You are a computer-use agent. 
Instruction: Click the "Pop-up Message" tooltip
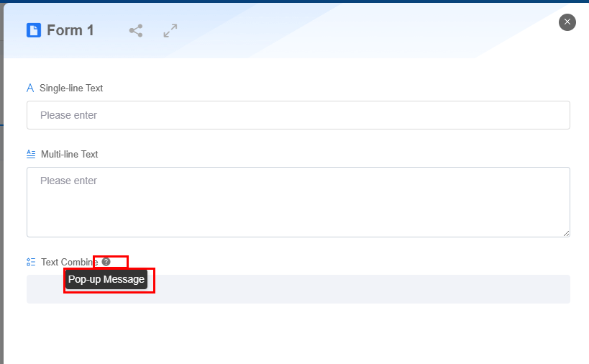[x=106, y=280]
